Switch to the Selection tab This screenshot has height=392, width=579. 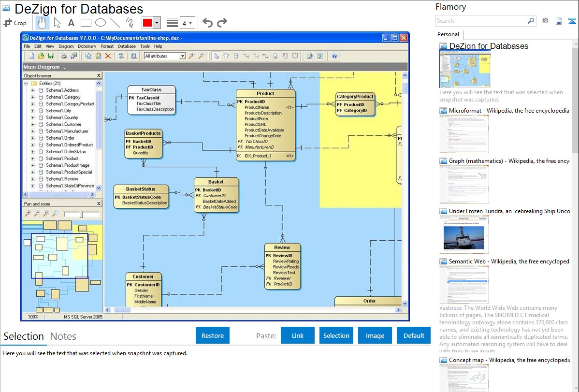pyautogui.click(x=24, y=336)
